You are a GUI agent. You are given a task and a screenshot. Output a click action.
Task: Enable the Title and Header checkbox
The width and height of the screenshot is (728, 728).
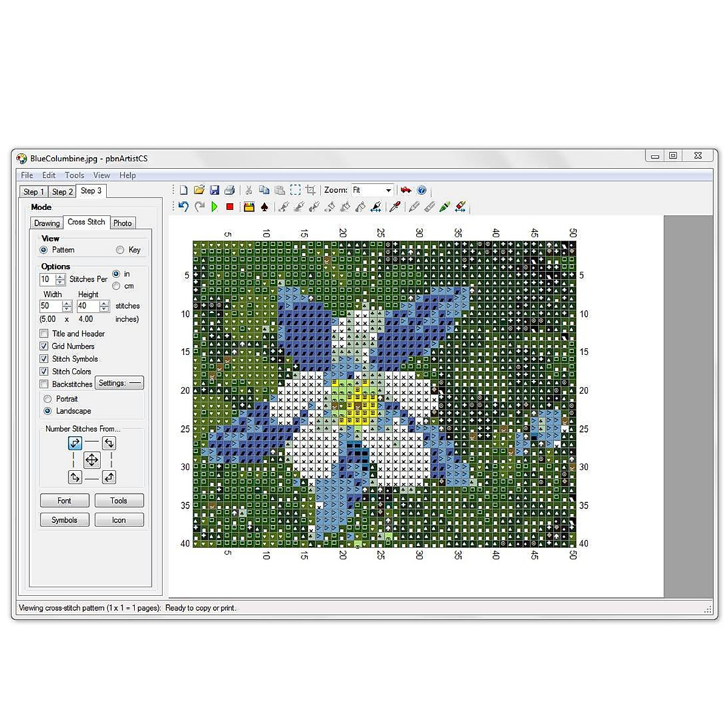tap(44, 333)
